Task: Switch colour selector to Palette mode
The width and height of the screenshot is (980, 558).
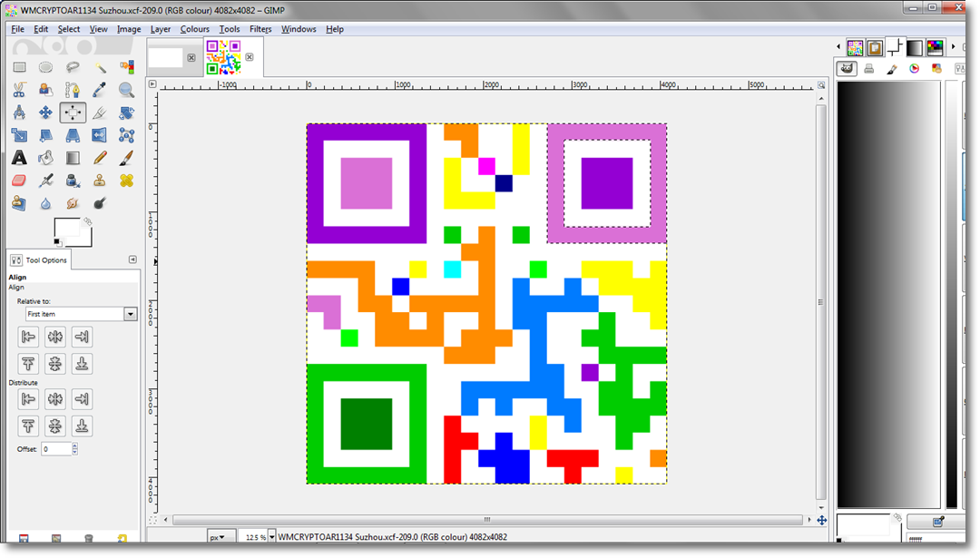Action: click(x=936, y=69)
